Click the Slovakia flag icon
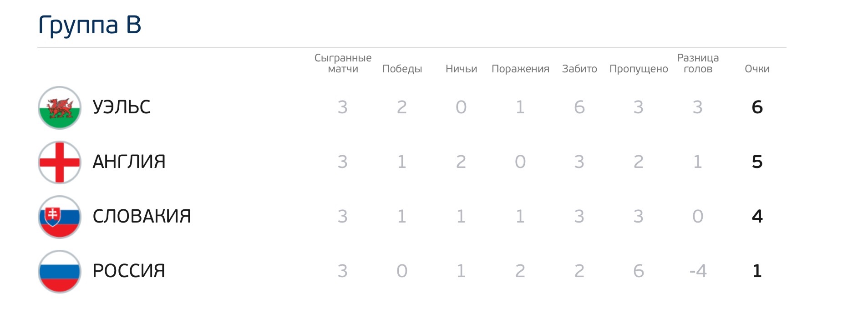The image size is (868, 309). pos(60,217)
